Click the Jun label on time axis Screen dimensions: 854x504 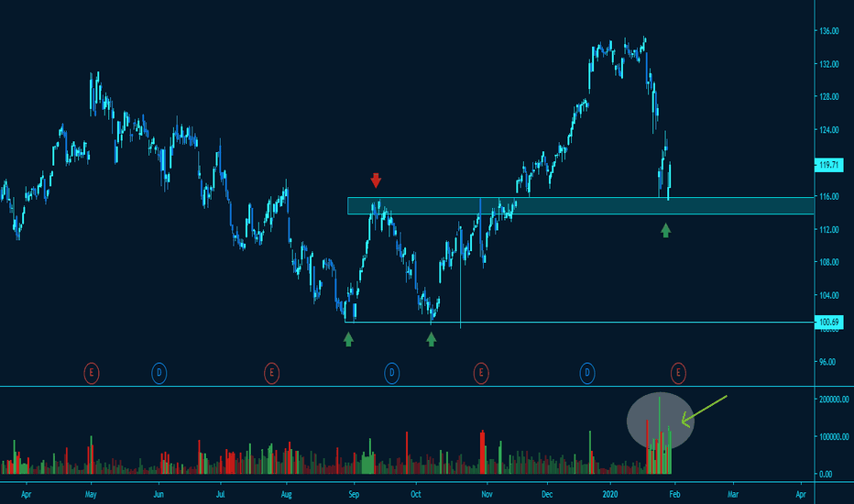click(159, 494)
